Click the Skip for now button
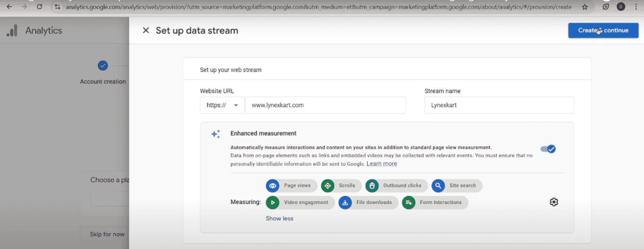The width and height of the screenshot is (644, 249). (107, 234)
